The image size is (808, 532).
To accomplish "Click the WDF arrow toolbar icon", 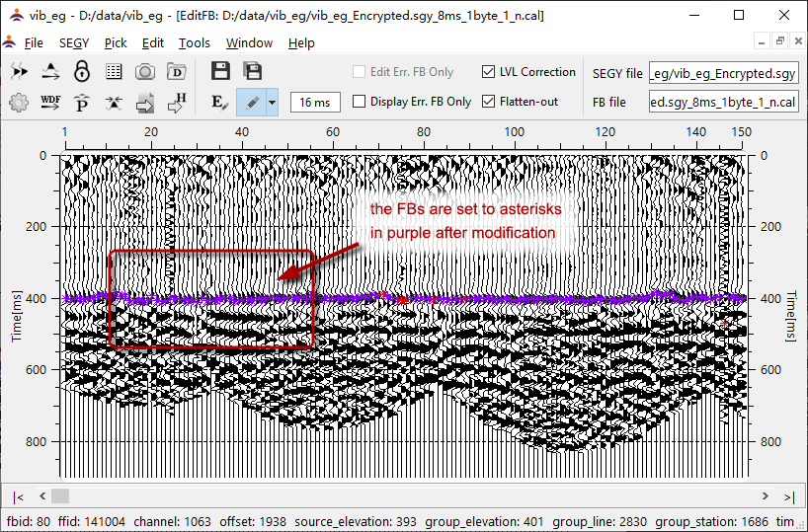I will pyautogui.click(x=50, y=103).
